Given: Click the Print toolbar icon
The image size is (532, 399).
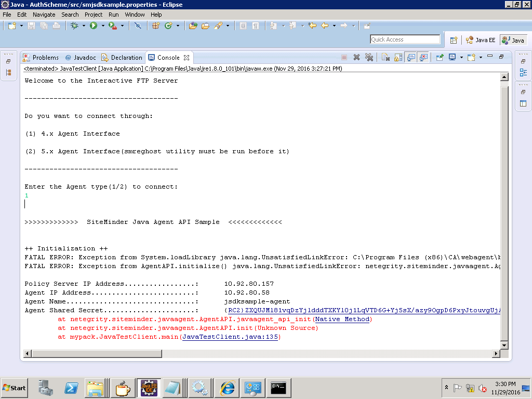Looking at the screenshot, I should [x=56, y=26].
